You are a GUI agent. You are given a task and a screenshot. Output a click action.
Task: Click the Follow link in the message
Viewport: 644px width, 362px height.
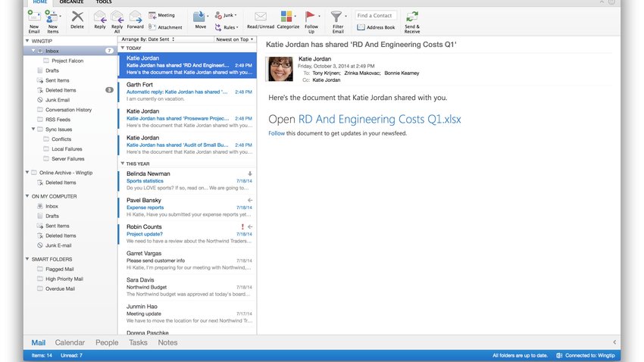tap(277, 133)
